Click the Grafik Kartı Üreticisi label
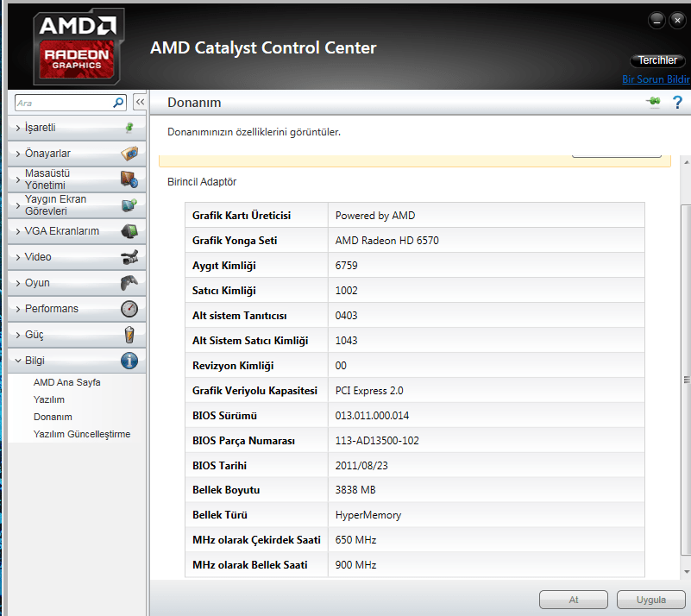Viewport: 691px width, 616px height. [242, 216]
